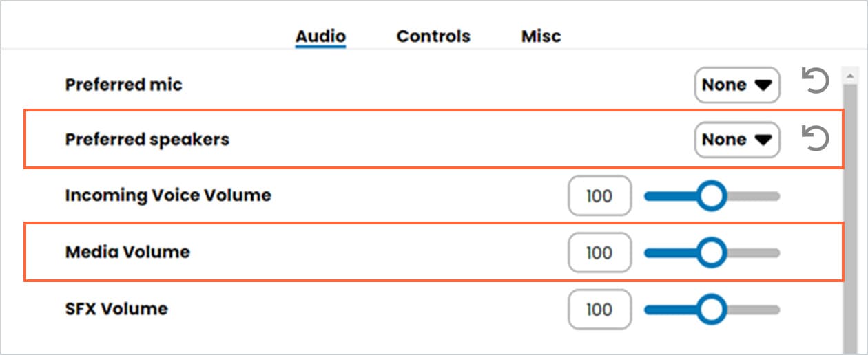Click the Media Volume label
Viewport: 868px width, 355px height.
(x=127, y=252)
